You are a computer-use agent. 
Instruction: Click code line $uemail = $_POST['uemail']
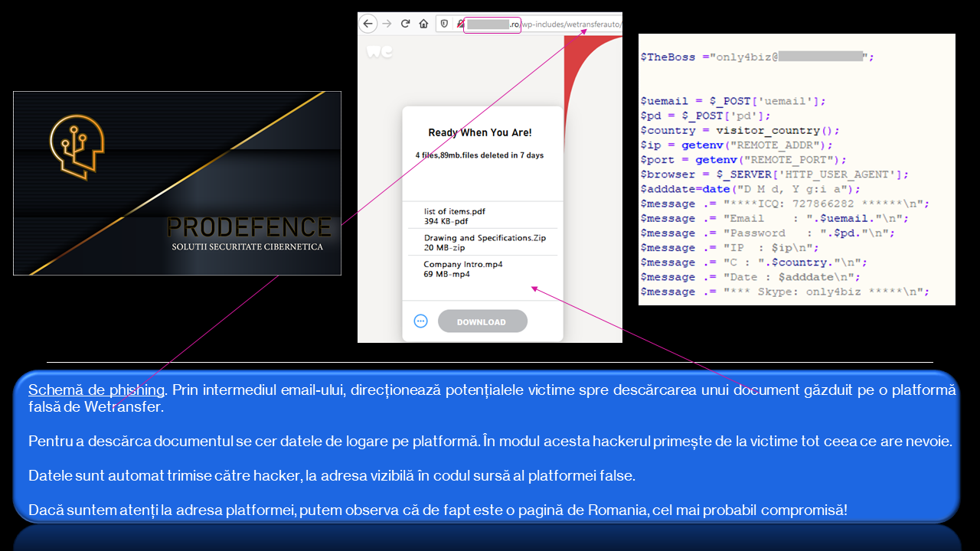coord(733,101)
